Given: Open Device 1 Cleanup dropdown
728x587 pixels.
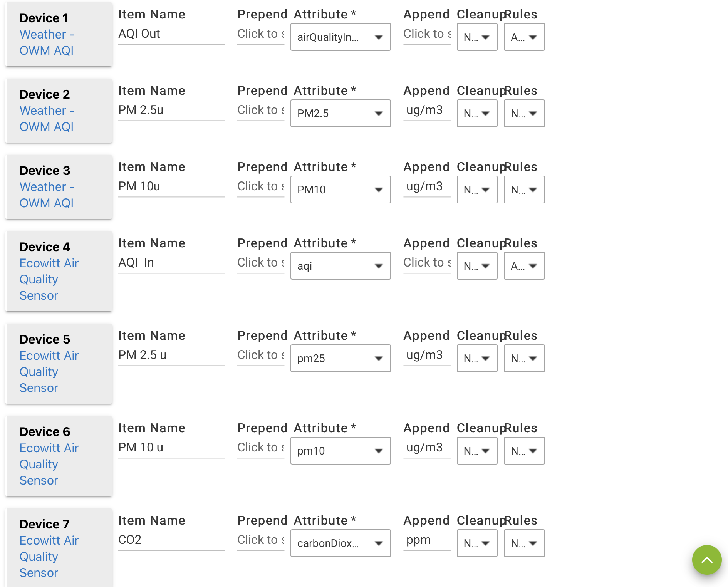Looking at the screenshot, I should (x=476, y=37).
